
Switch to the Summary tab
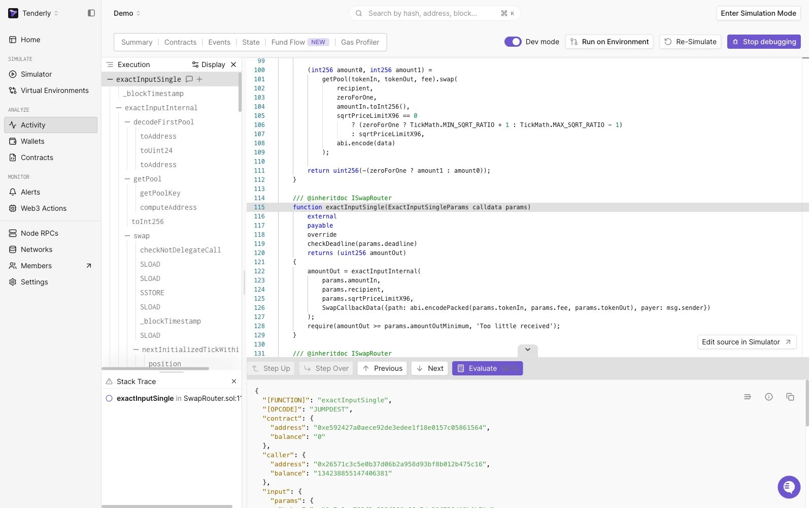[137, 42]
